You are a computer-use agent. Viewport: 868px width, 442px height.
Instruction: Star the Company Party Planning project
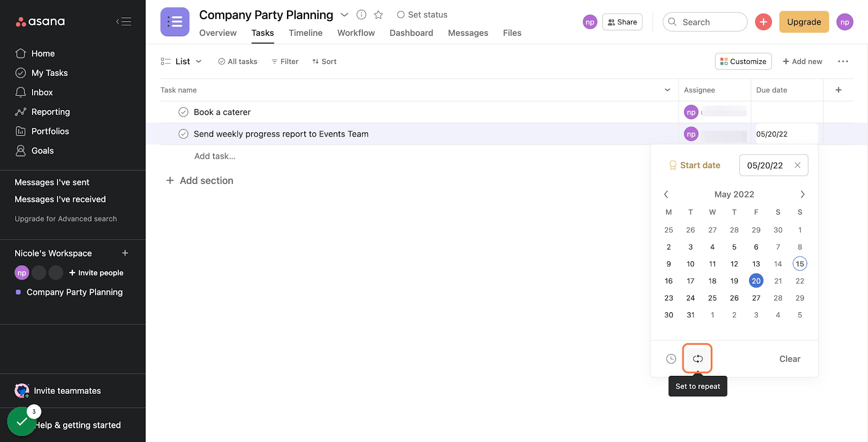tap(379, 15)
